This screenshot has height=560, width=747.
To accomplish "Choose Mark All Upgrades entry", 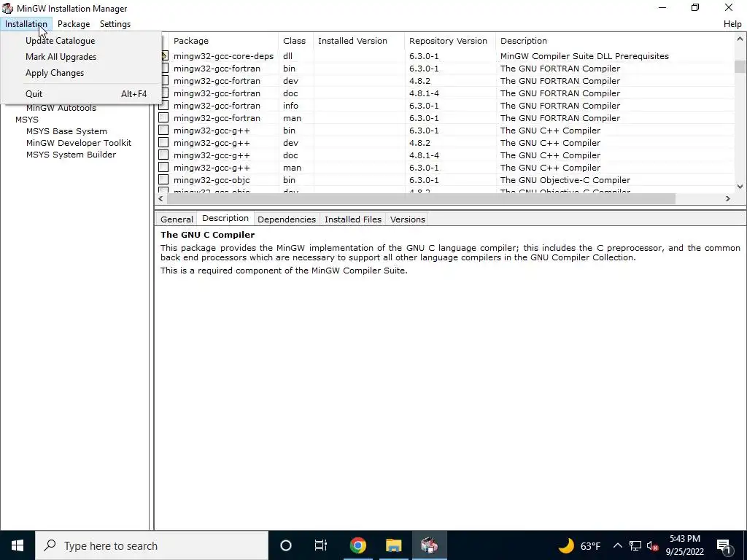I will (x=61, y=57).
